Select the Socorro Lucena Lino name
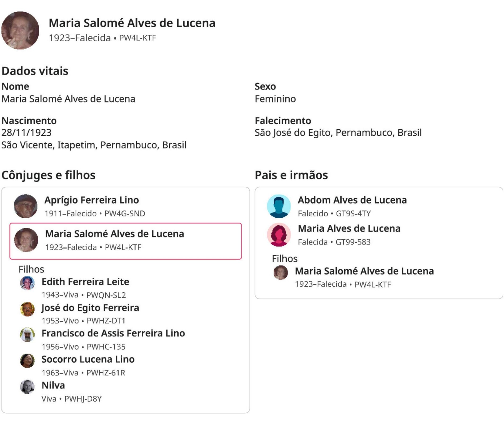Viewport: 504px width, 423px height. pyautogui.click(x=88, y=359)
